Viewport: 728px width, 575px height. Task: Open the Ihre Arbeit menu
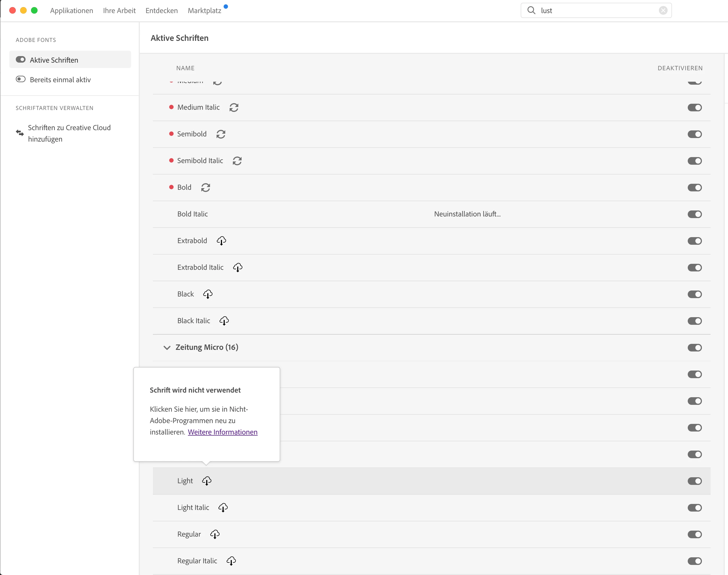pyautogui.click(x=119, y=10)
